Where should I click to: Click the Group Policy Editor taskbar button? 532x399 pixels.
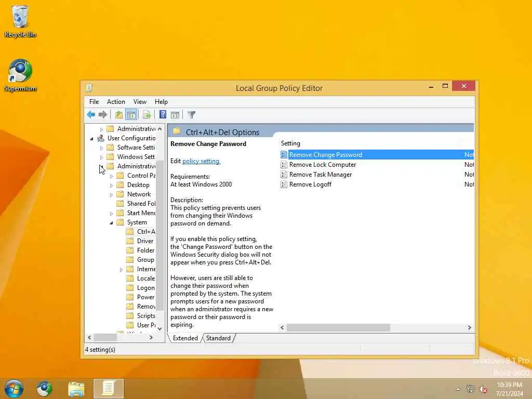click(109, 389)
